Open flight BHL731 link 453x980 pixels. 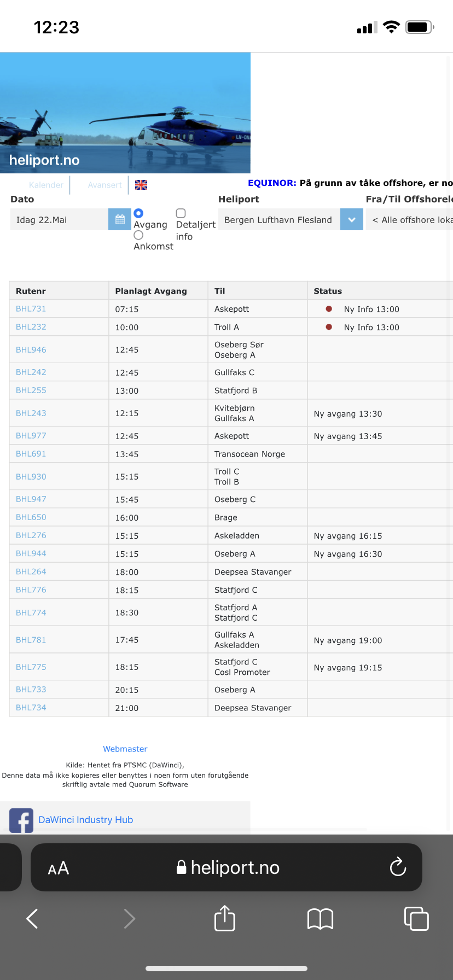[31, 308]
